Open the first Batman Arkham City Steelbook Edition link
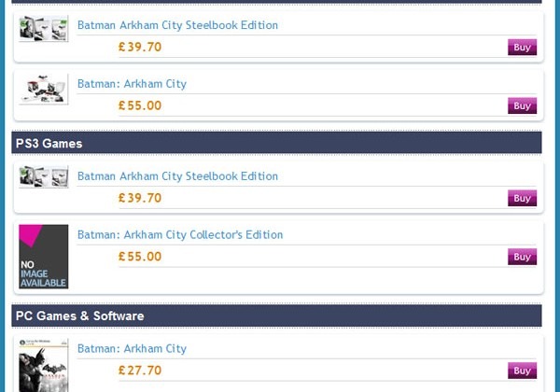Screen dimensions: 560x392 click(177, 25)
